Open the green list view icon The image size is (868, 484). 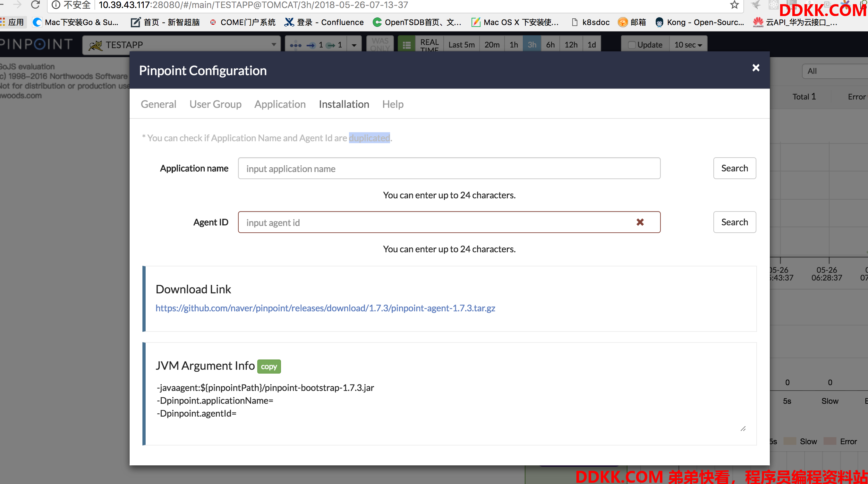click(406, 45)
